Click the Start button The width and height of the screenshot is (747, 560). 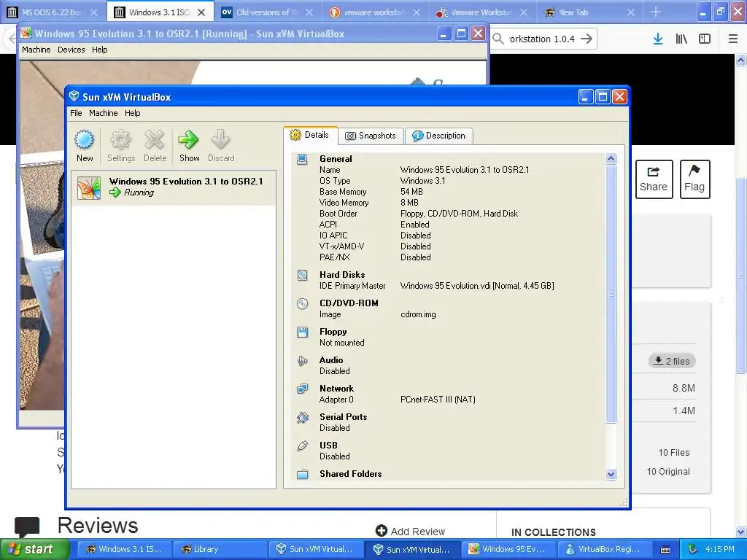34,550
